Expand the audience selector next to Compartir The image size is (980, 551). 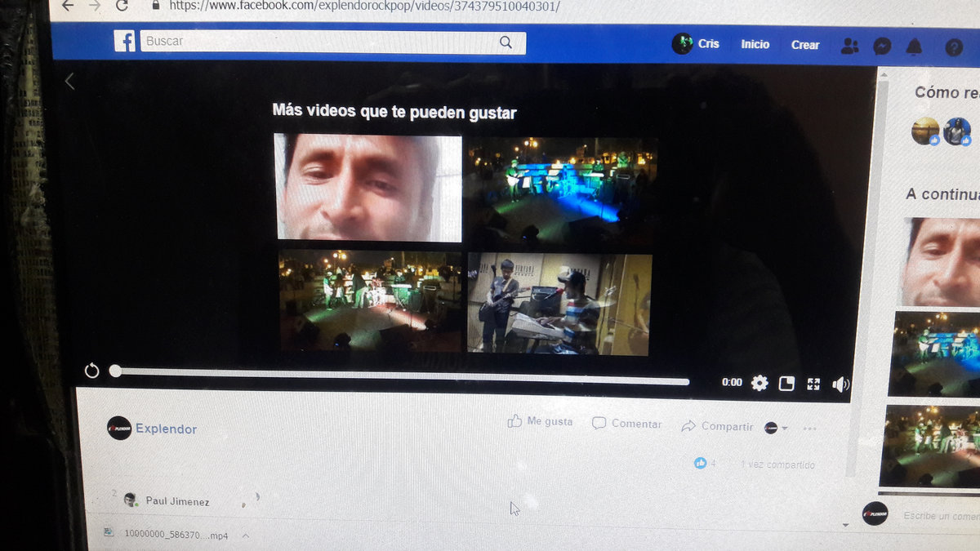coord(776,428)
